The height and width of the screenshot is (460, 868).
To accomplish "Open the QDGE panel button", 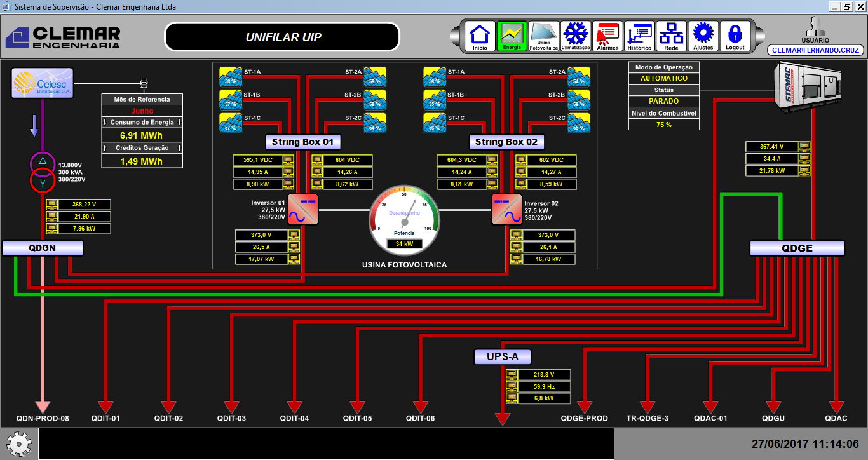I will click(797, 248).
